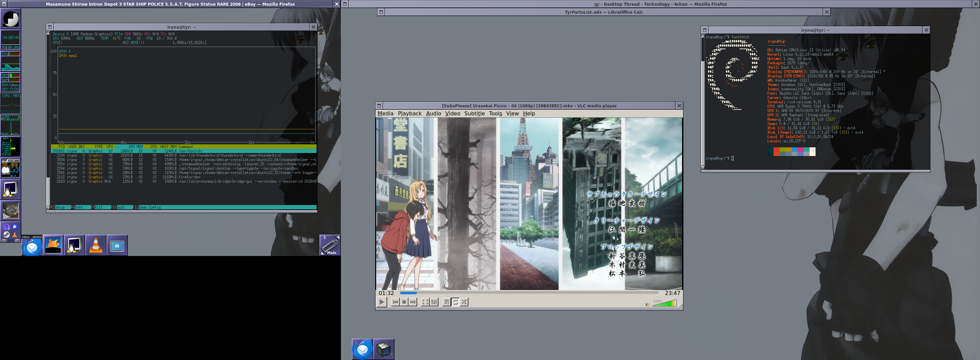Toggle loop mode in VLC
980x360 pixels.
click(455, 302)
